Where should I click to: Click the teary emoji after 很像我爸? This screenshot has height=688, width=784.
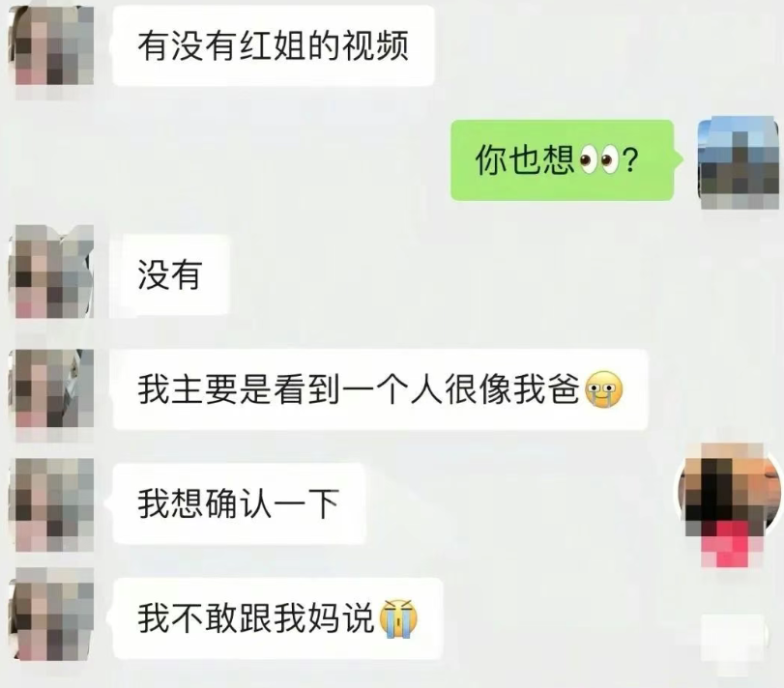pos(603,389)
